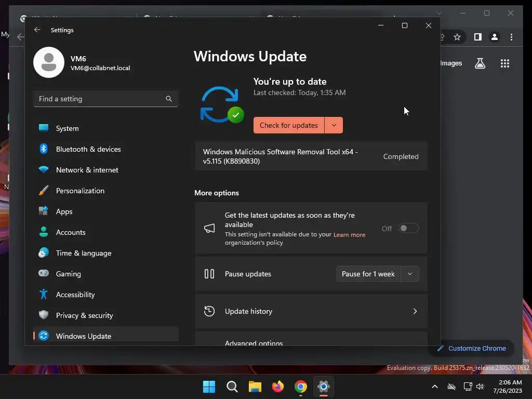Open Accounts settings

pyautogui.click(x=106, y=232)
